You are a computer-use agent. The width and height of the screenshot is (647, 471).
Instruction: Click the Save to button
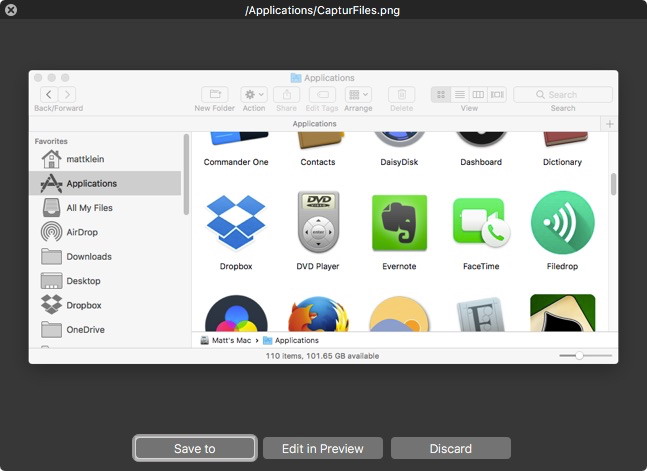pos(194,448)
